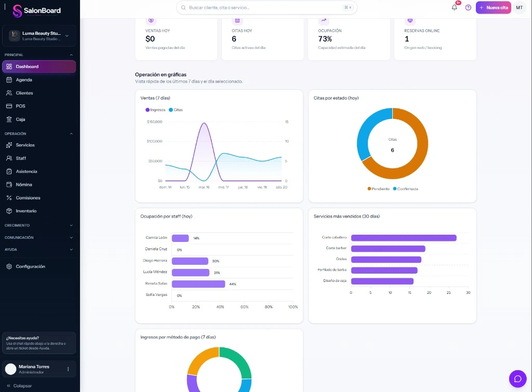
Task: Toggle the Citas legend series in Ventas chart
Action: coord(176,110)
